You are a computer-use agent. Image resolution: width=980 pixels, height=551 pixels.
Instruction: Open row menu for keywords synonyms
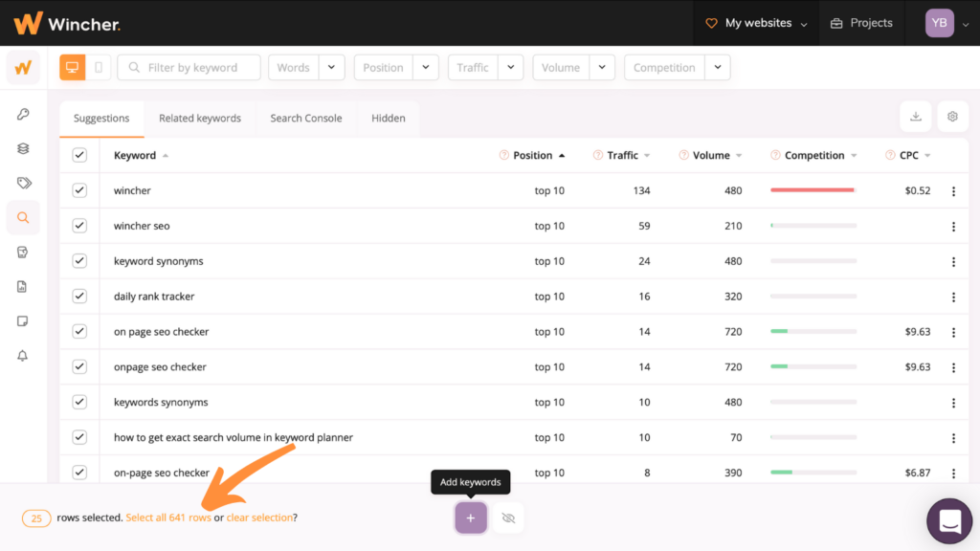(x=954, y=403)
